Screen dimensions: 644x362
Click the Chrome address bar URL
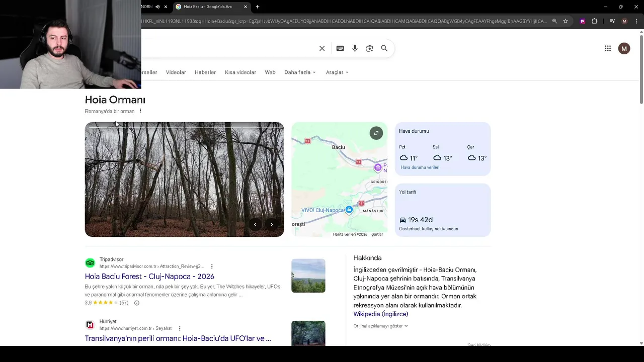[x=344, y=21]
